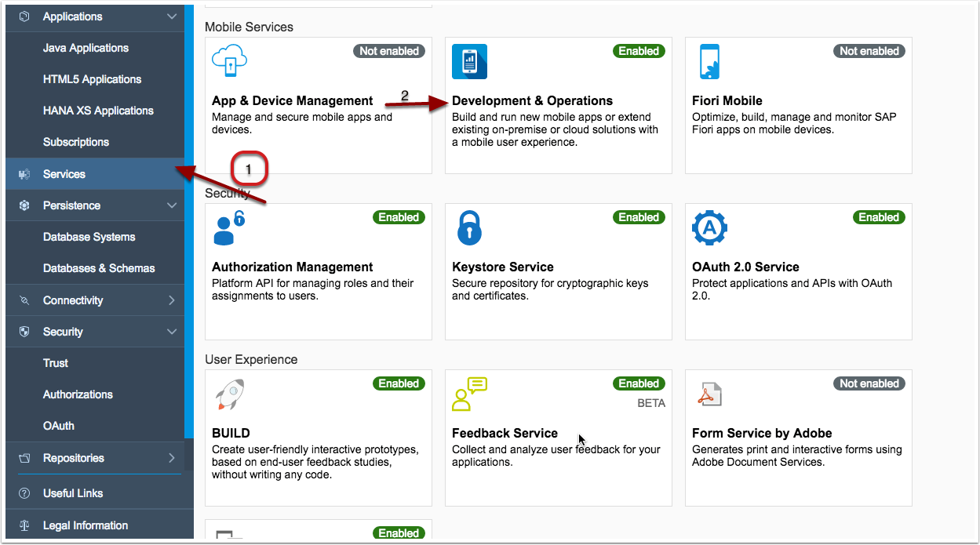Click the Keystore Service padlock icon
This screenshot has height=545, width=980.
[469, 228]
